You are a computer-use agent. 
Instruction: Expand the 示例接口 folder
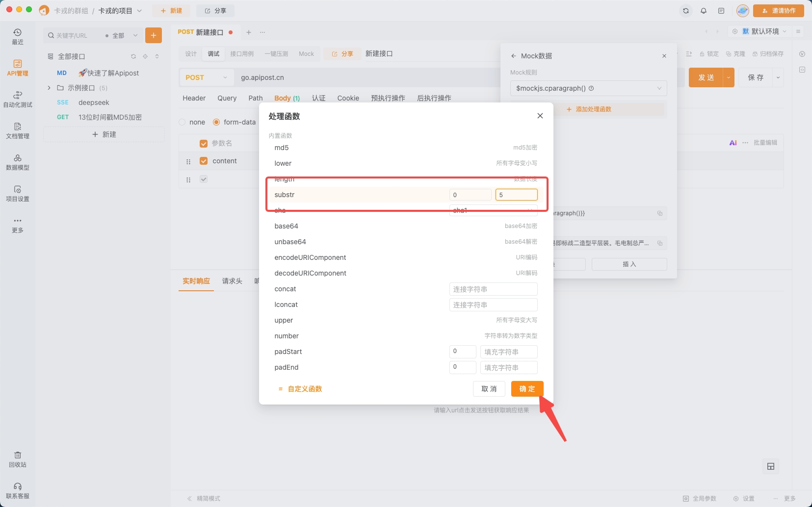(x=49, y=88)
